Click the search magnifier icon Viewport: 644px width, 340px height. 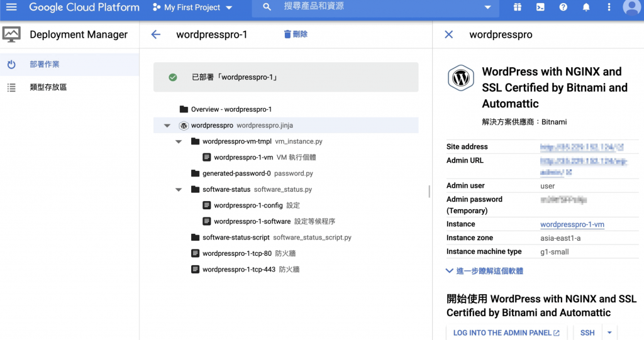(267, 7)
